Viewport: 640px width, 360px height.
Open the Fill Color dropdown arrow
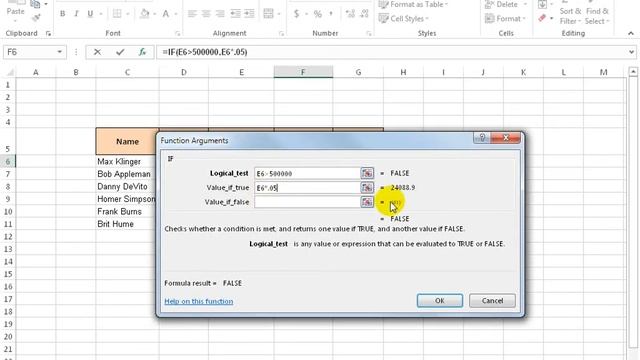coord(154,14)
